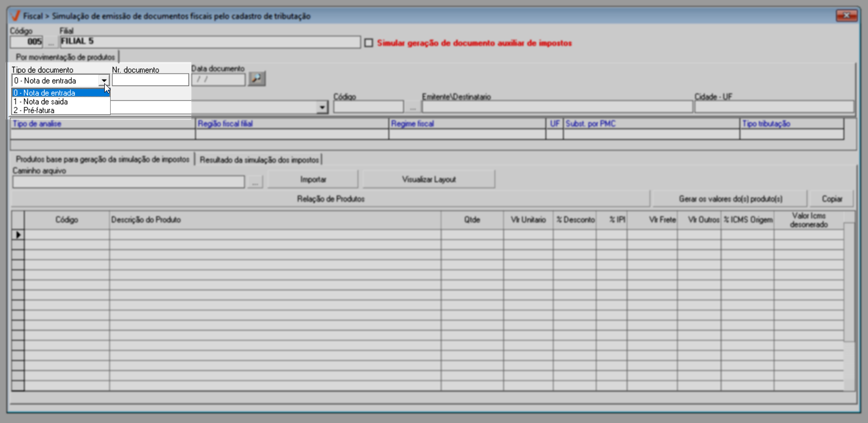The image size is (868, 423).
Task: Open the Filial lookup ellipsis button
Action: tap(51, 42)
